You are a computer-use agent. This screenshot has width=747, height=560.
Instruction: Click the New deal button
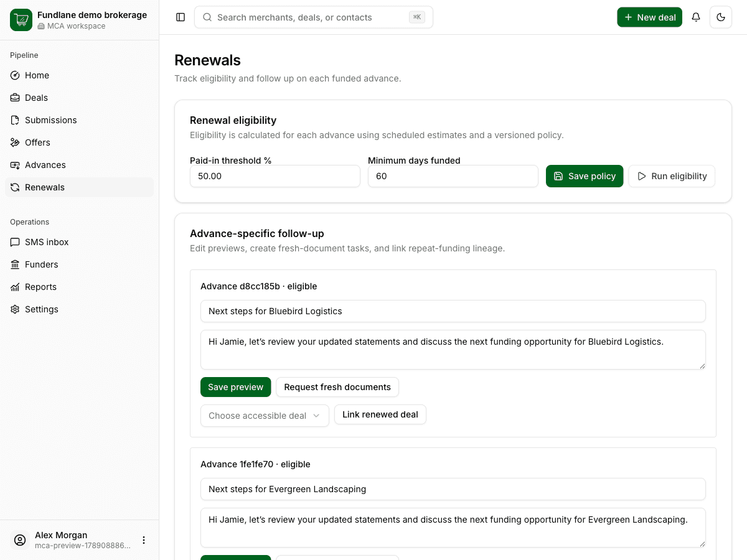click(x=649, y=17)
